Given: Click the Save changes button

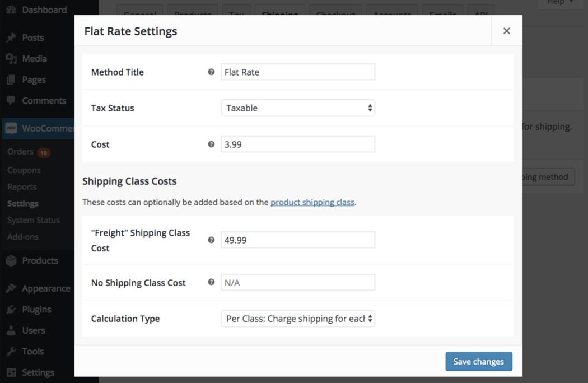Looking at the screenshot, I should point(478,362).
